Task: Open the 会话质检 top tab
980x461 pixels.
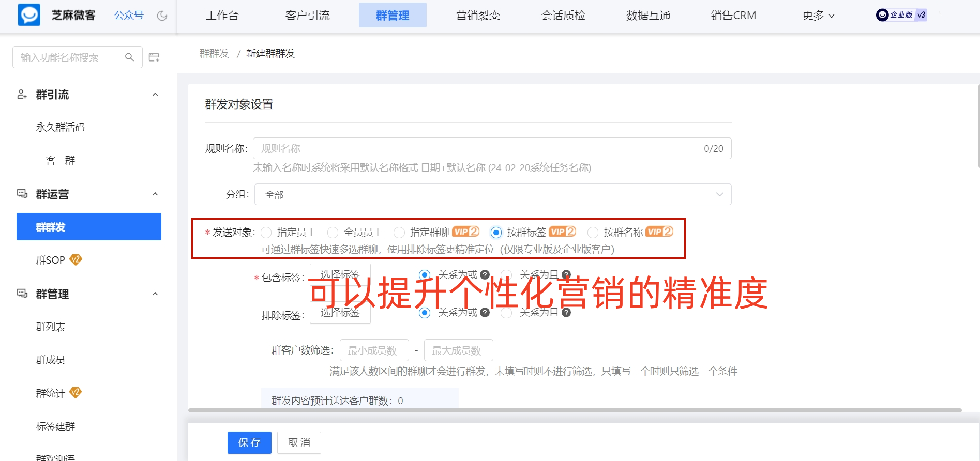Action: [x=563, y=16]
